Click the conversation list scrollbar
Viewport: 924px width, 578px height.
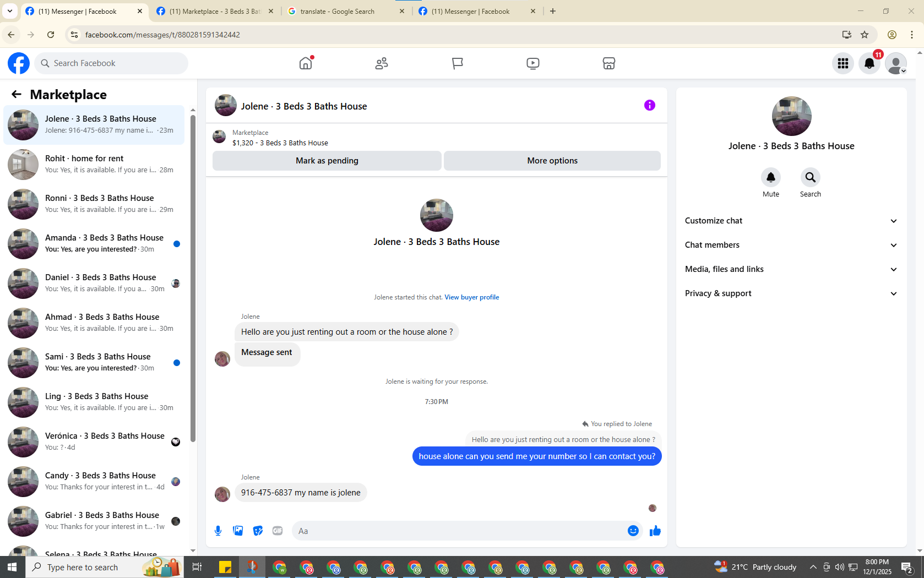(193, 279)
